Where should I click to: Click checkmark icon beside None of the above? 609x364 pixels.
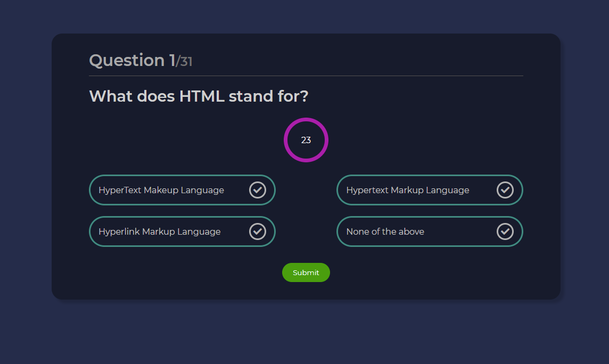tap(505, 231)
